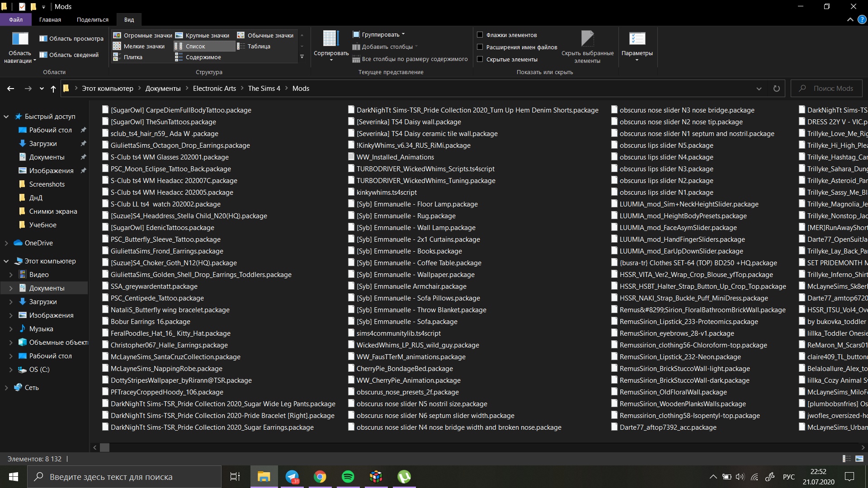Image resolution: width=868 pixels, height=488 pixels.
Task: Click the Поиск: Mods search field
Action: 826,89
